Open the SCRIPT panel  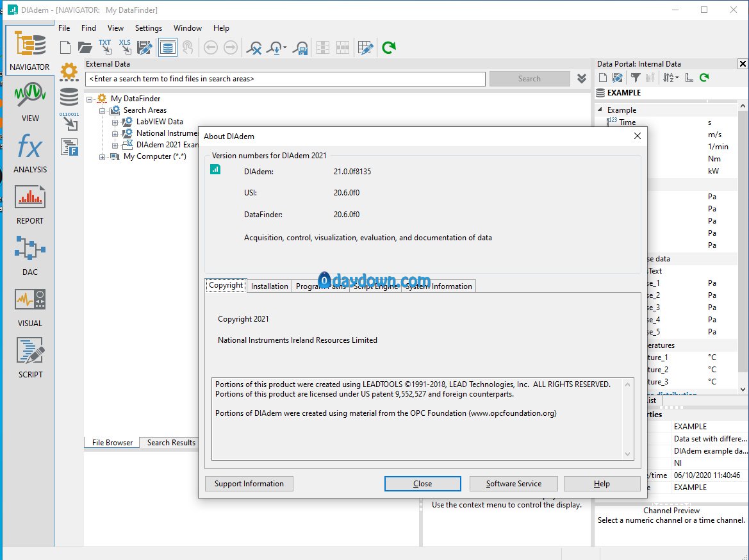[29, 358]
